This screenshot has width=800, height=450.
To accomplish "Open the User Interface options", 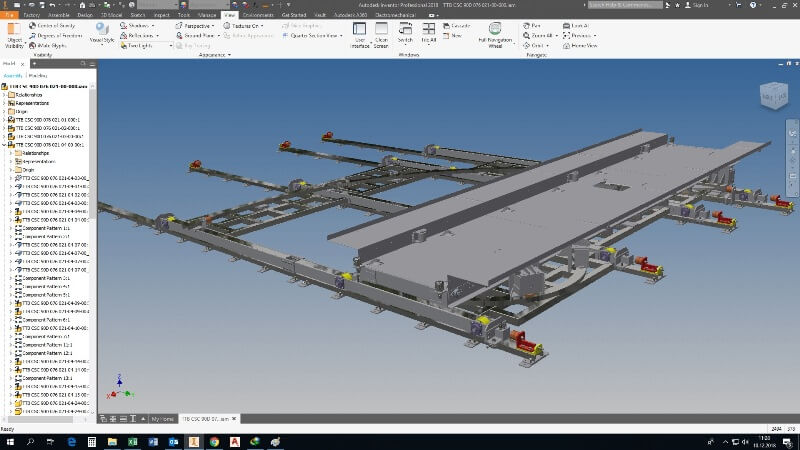I will point(360,35).
